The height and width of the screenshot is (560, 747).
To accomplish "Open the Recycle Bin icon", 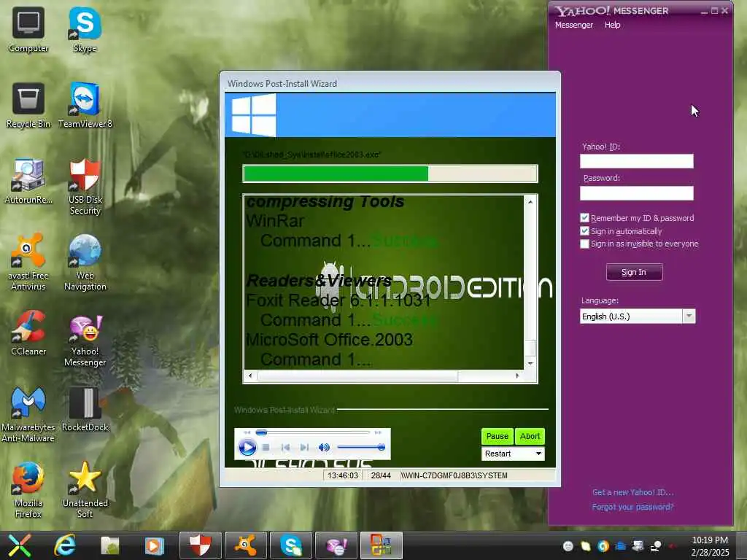I will (28, 105).
